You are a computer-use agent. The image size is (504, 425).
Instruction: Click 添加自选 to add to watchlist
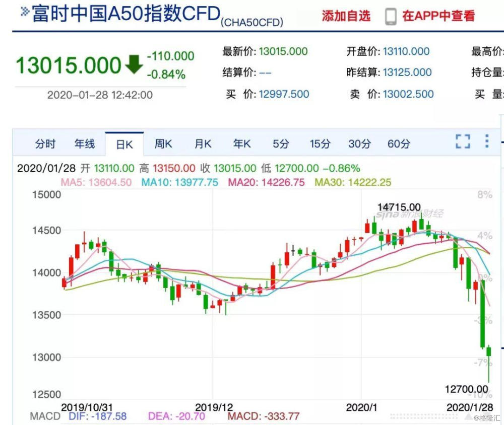click(x=346, y=16)
